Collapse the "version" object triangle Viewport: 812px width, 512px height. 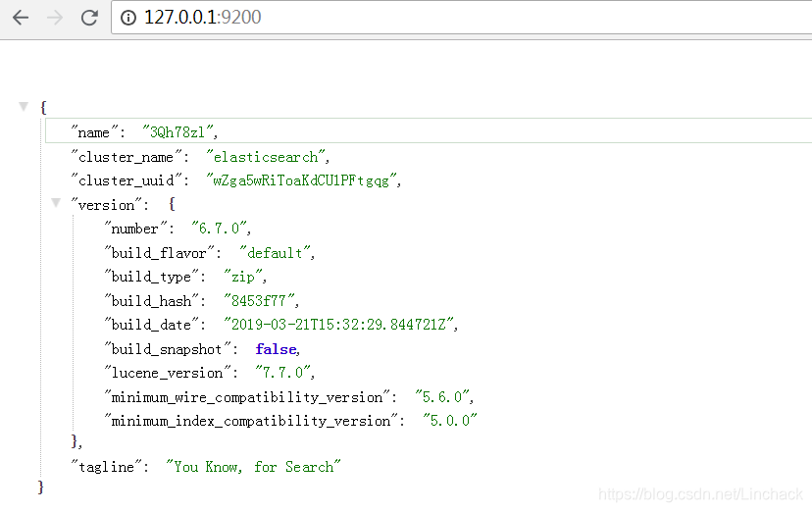click(x=56, y=202)
